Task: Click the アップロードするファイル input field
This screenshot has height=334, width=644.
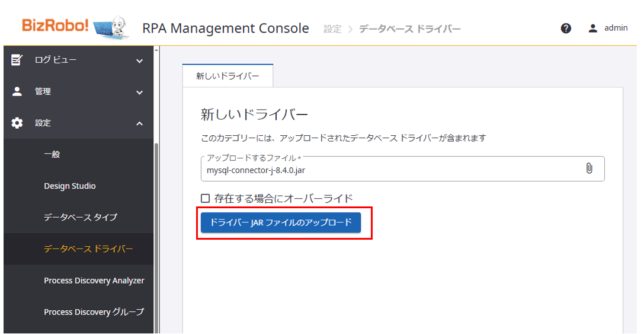Action: click(391, 170)
